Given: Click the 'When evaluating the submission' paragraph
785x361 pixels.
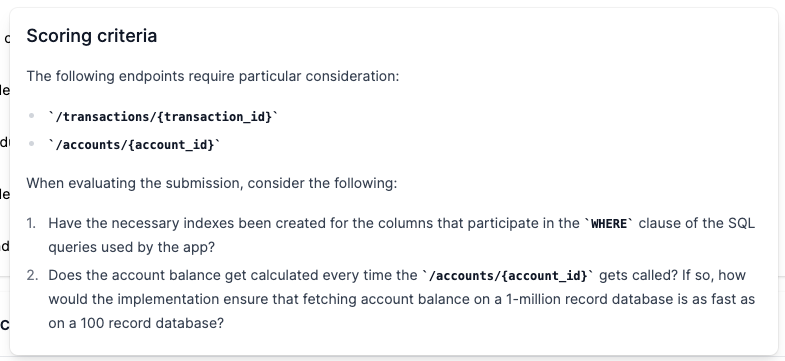Looking at the screenshot, I should 212,183.
